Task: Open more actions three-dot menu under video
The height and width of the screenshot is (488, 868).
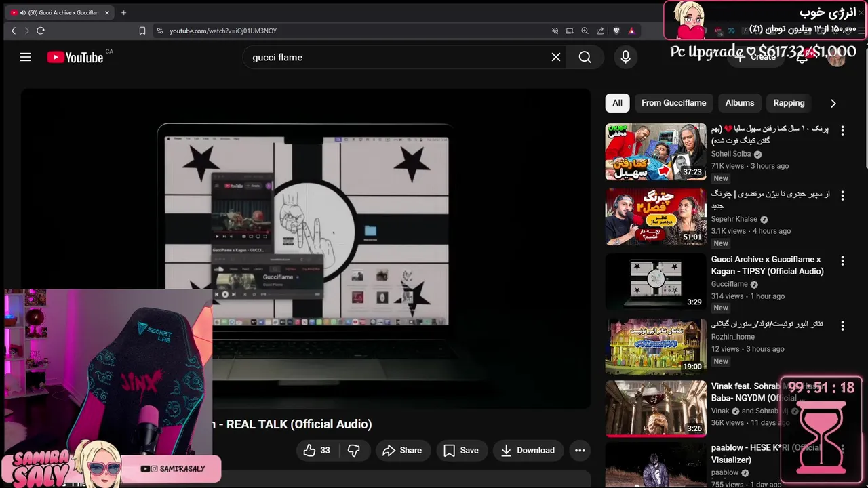Action: click(580, 450)
